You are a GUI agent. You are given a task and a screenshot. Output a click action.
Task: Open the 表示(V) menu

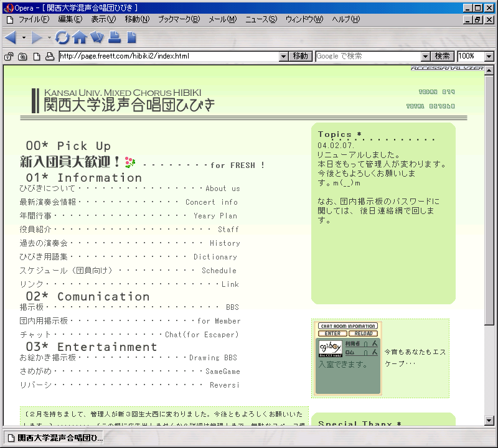(103, 20)
